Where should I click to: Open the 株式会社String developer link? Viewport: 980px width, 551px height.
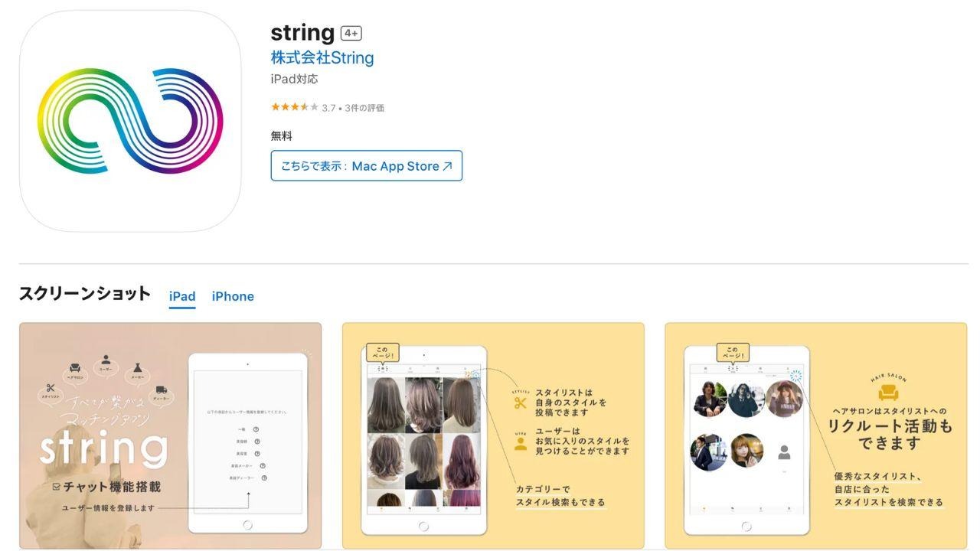[322, 57]
